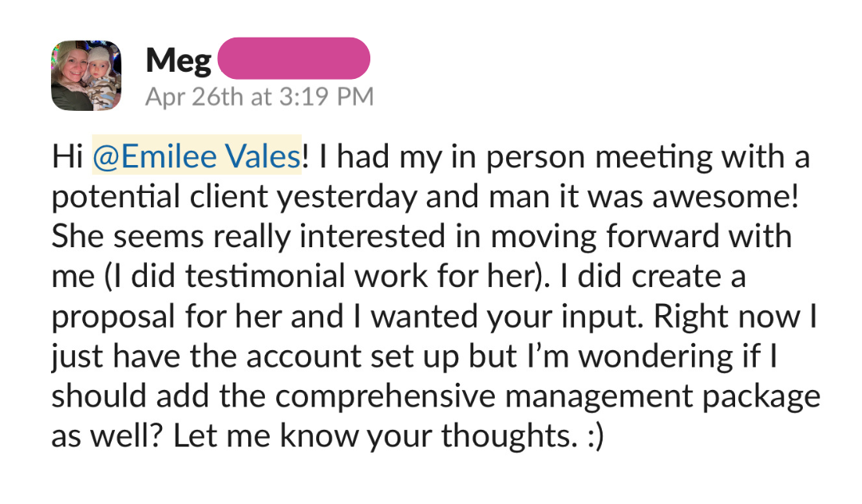Image resolution: width=862 pixels, height=504 pixels.
Task: Open the Apr 26th at 3:19 PM timestamp
Action: (259, 97)
